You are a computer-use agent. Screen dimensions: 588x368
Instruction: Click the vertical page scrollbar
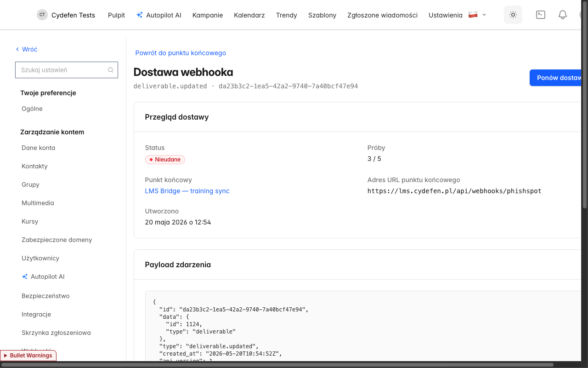pos(585,106)
